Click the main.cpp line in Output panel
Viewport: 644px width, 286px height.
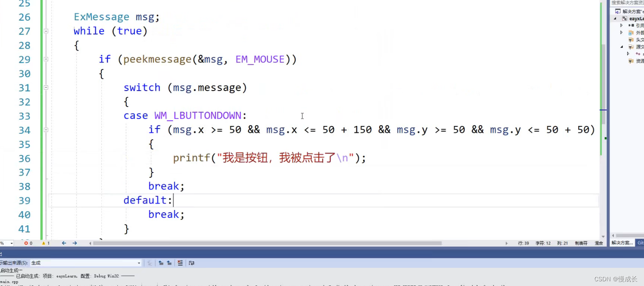[9, 282]
